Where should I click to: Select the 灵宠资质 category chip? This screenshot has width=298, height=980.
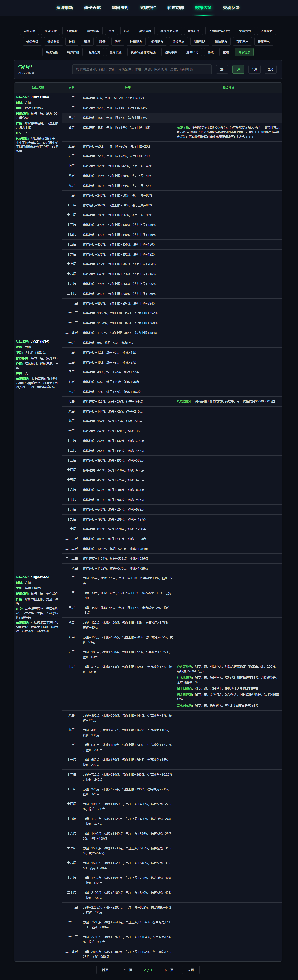click(x=145, y=31)
